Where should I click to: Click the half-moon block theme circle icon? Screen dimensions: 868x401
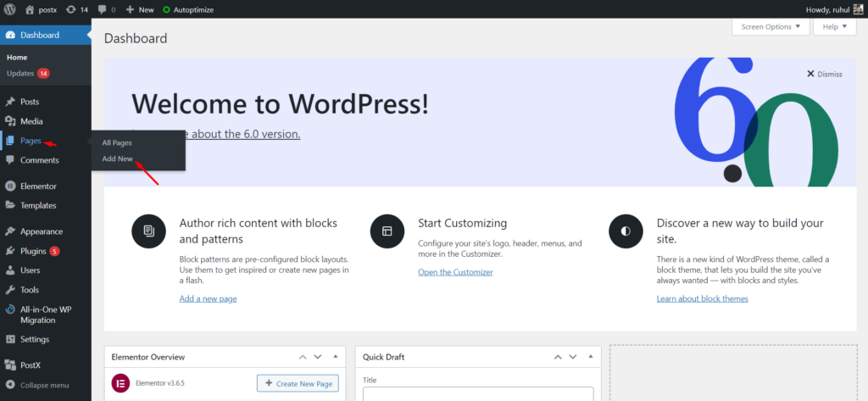click(626, 231)
